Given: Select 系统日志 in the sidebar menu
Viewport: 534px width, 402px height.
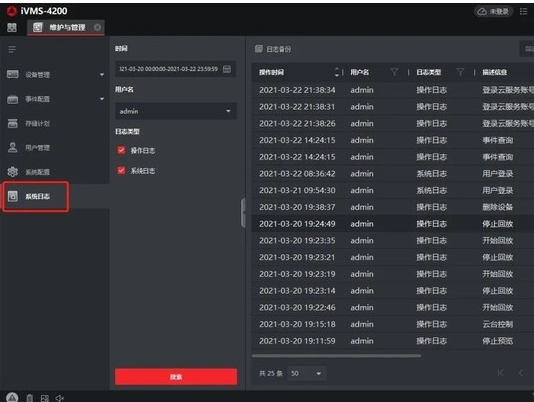Looking at the screenshot, I should click(x=36, y=197).
